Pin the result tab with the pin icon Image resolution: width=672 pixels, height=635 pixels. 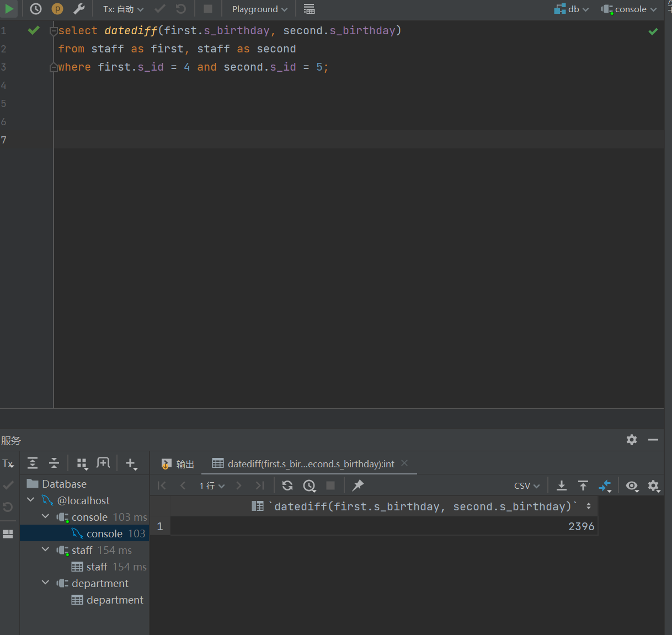(358, 485)
